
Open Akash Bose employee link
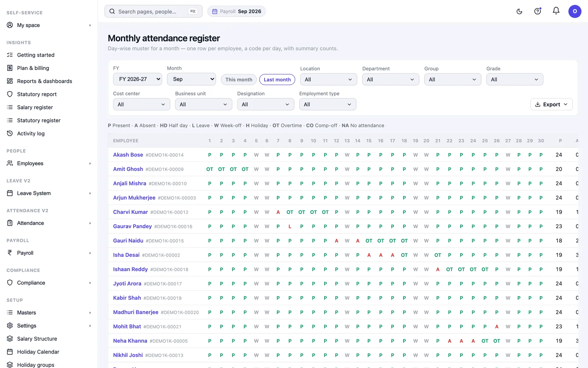128,155
